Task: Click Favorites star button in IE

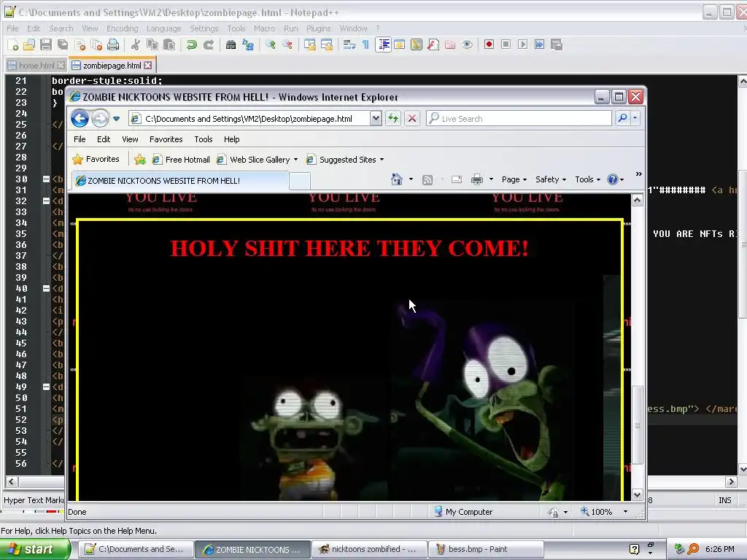Action: point(96,159)
